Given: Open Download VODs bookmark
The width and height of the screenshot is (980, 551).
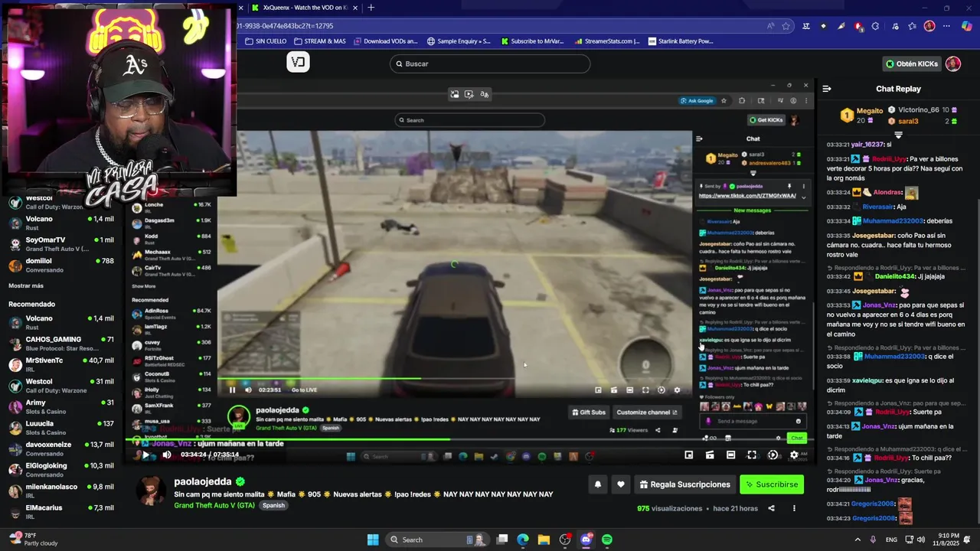Looking at the screenshot, I should coord(386,41).
